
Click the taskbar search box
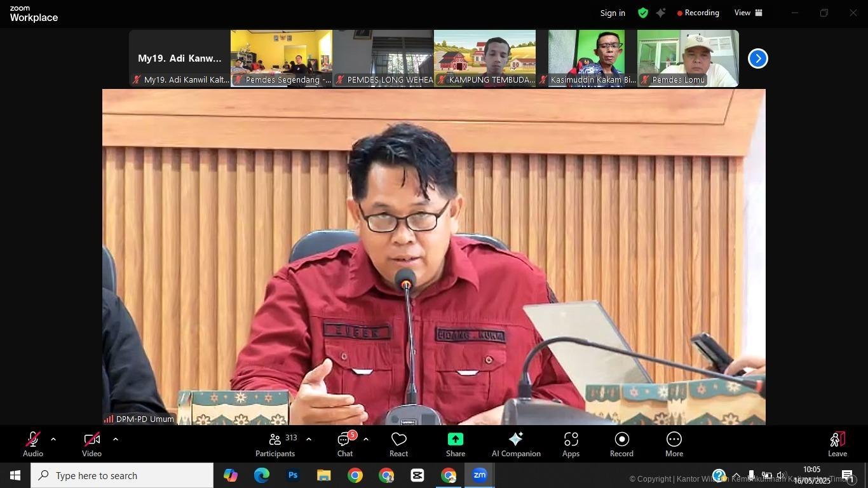[122, 475]
